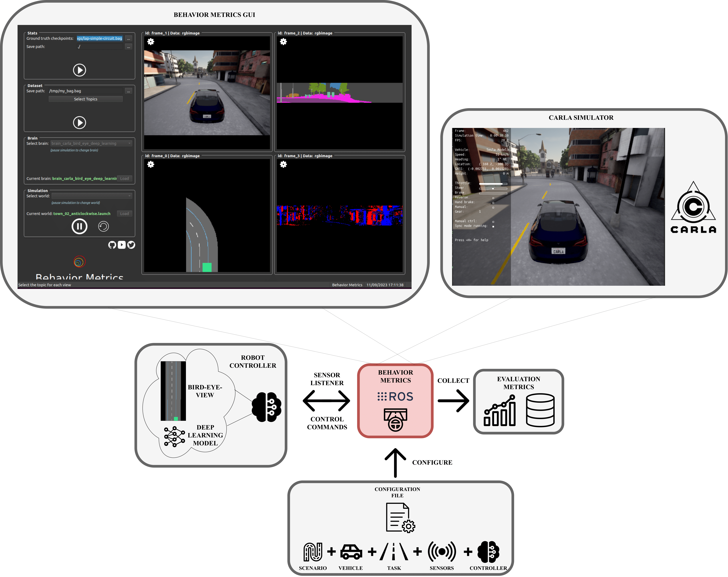Image resolution: width=728 pixels, height=577 pixels.
Task: Click Load button next to current brain
Action: (124, 178)
